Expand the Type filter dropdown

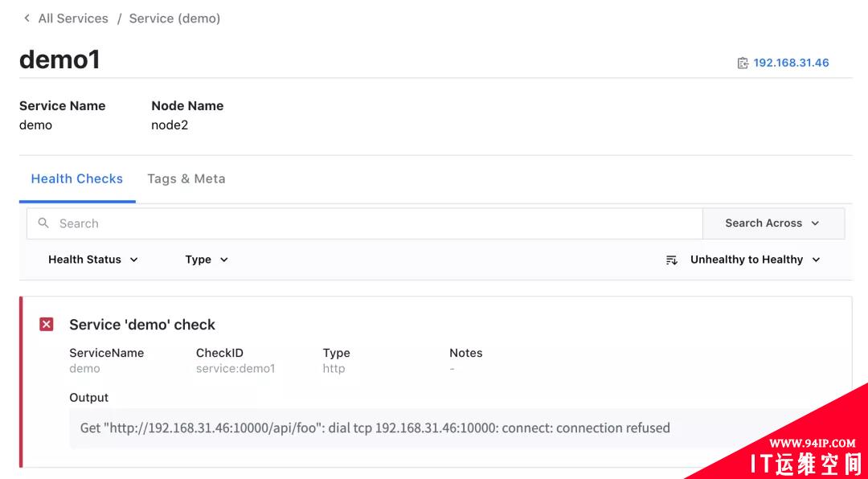click(x=207, y=260)
